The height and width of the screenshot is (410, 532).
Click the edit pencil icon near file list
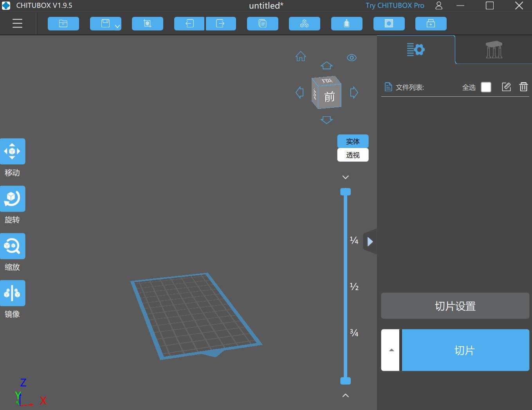pyautogui.click(x=506, y=87)
